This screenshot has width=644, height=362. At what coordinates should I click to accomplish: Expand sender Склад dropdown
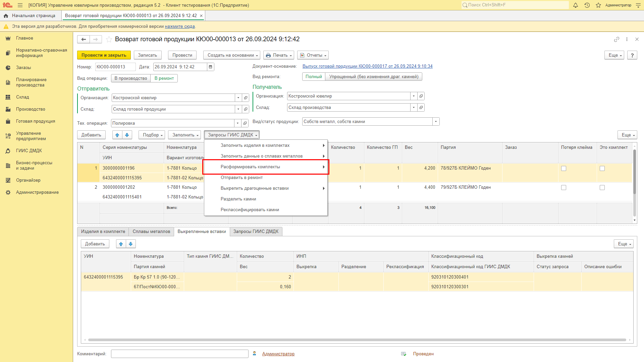tap(238, 109)
